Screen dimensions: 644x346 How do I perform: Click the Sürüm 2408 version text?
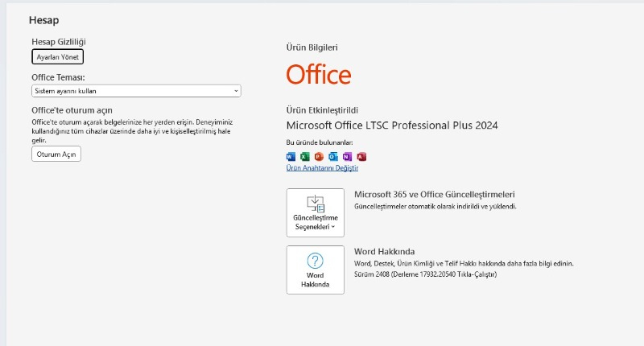click(x=425, y=274)
